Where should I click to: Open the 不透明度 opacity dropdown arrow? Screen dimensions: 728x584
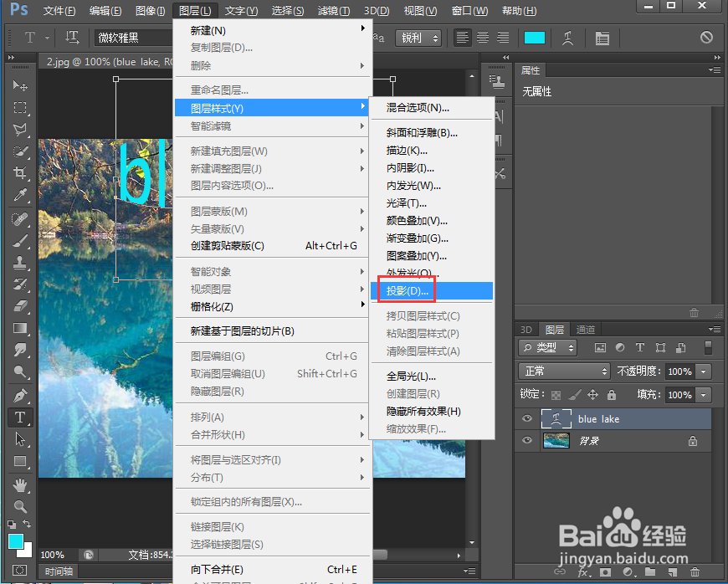click(704, 371)
